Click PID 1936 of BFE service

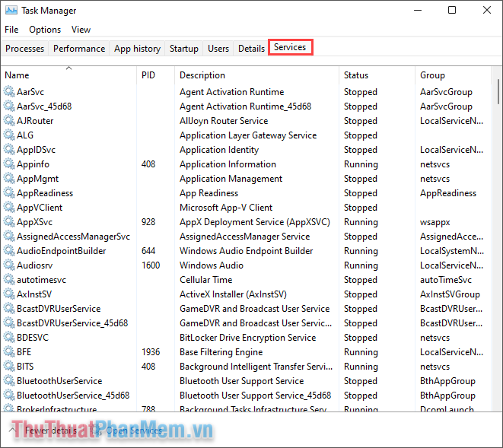point(151,351)
